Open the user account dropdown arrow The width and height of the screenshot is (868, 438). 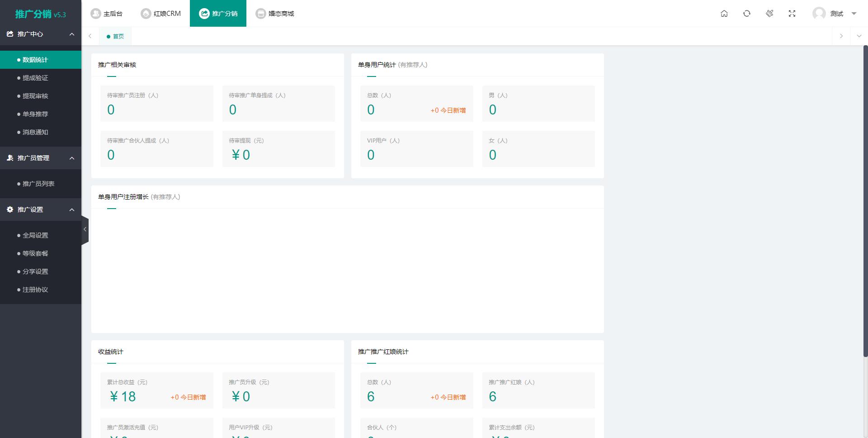[x=854, y=14]
